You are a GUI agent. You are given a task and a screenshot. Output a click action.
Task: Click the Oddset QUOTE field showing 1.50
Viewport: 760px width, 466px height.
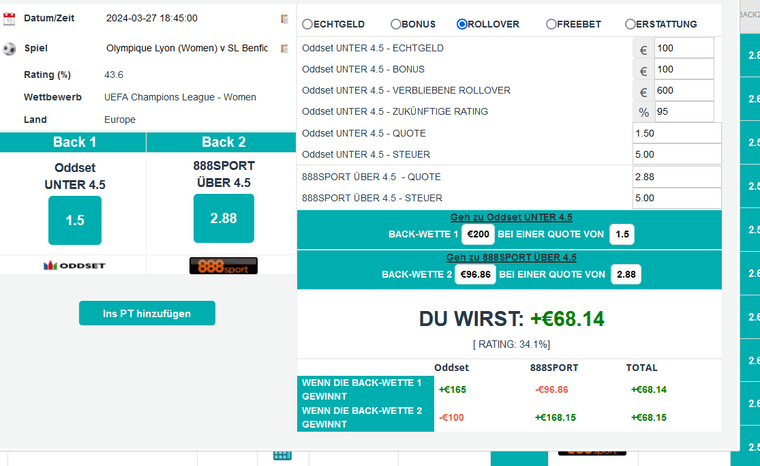pyautogui.click(x=677, y=133)
